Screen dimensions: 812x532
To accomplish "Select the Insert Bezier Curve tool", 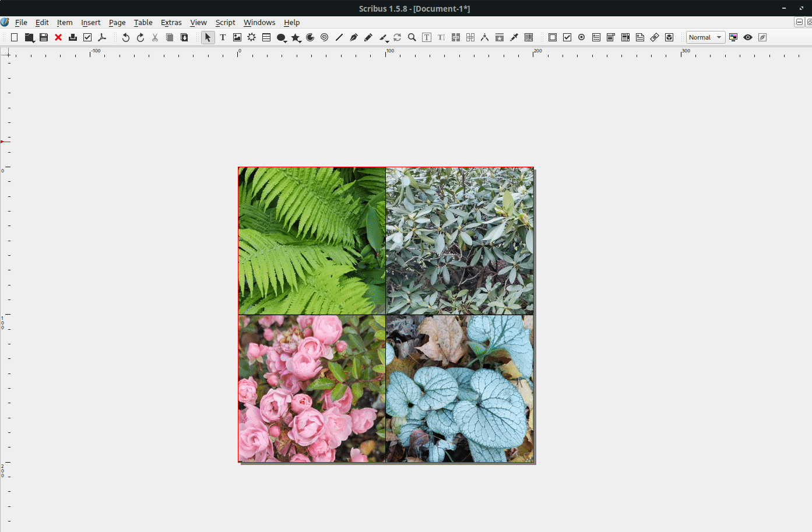I will [353, 37].
